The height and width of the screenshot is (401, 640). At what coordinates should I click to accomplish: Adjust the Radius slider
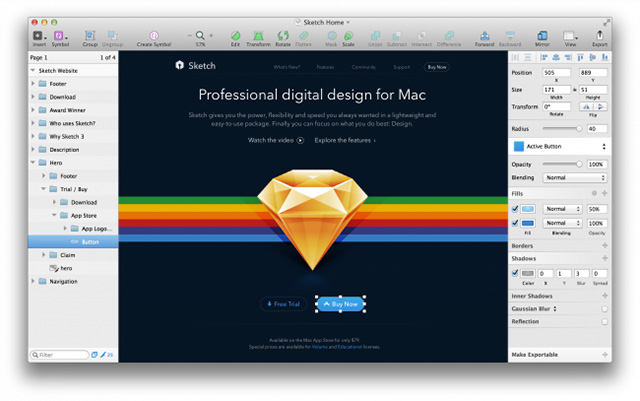click(562, 129)
